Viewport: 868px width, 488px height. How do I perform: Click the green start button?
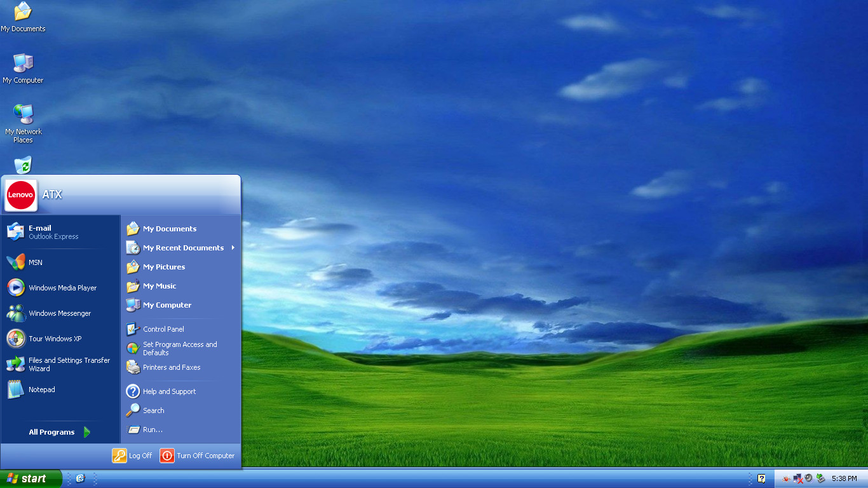click(31, 478)
